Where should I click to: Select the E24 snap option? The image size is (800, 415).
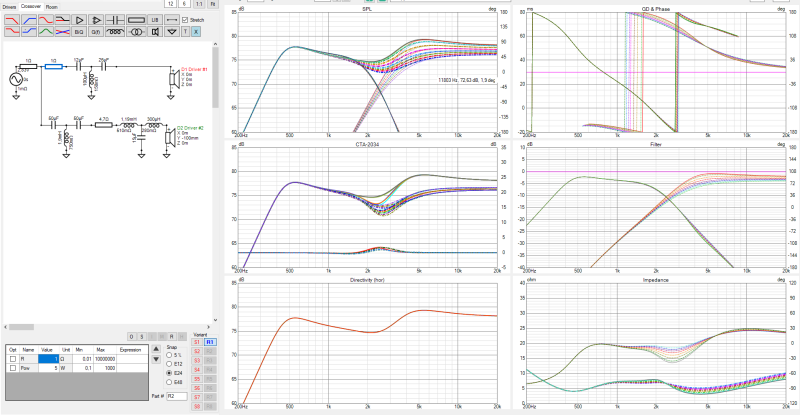click(x=169, y=373)
